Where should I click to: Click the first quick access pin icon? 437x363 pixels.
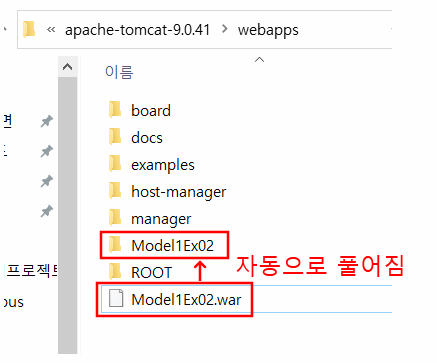pos(47,121)
